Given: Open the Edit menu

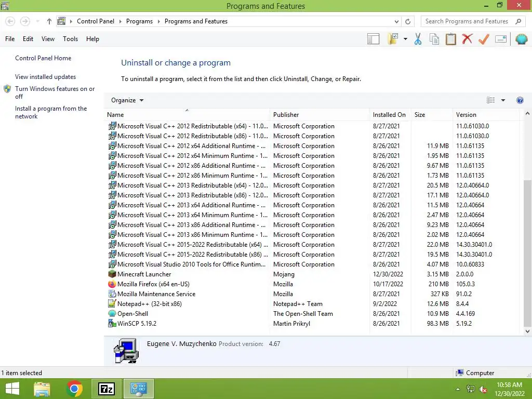Looking at the screenshot, I should pos(28,38).
